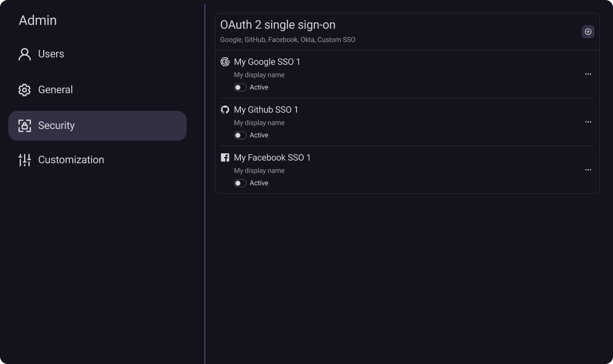Image resolution: width=613 pixels, height=364 pixels.
Task: Select My Facebook SSO 1 title
Action: (x=272, y=158)
